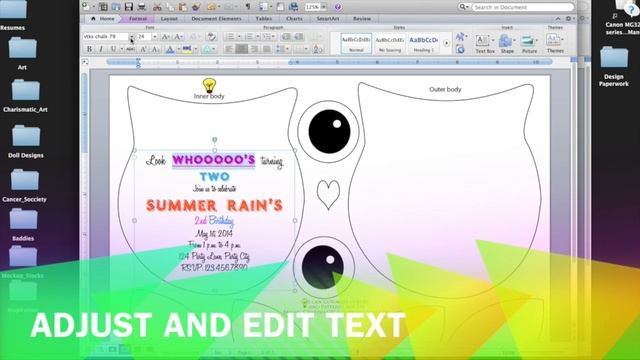Image resolution: width=640 pixels, height=360 pixels.
Task: Click the Clear Formatting icon
Action: 211,37
